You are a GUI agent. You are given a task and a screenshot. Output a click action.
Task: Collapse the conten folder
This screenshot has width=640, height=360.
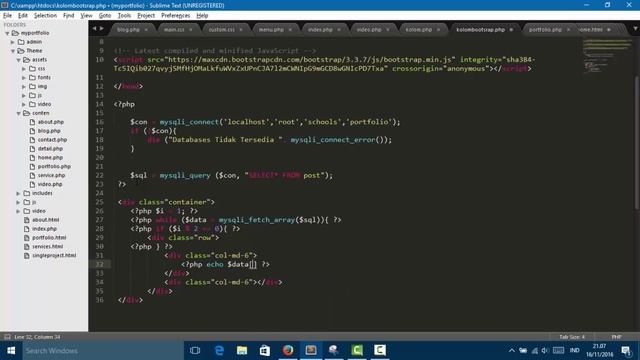18,113
